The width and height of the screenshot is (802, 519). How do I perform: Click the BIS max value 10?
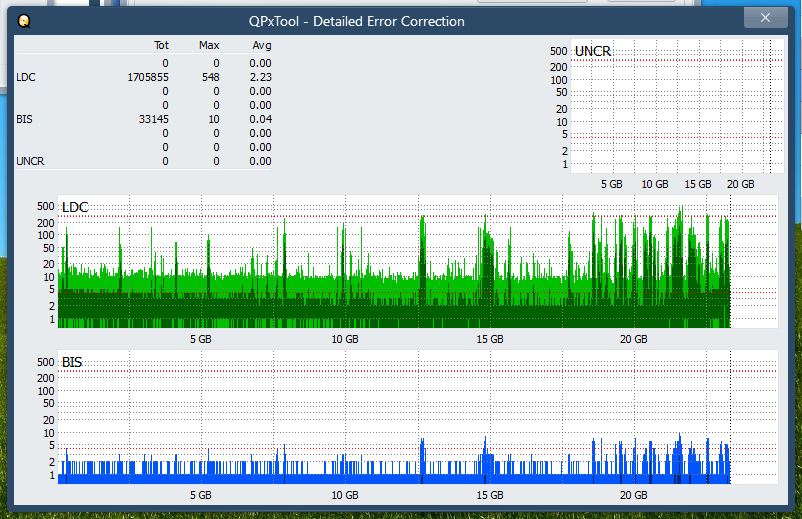coord(213,119)
